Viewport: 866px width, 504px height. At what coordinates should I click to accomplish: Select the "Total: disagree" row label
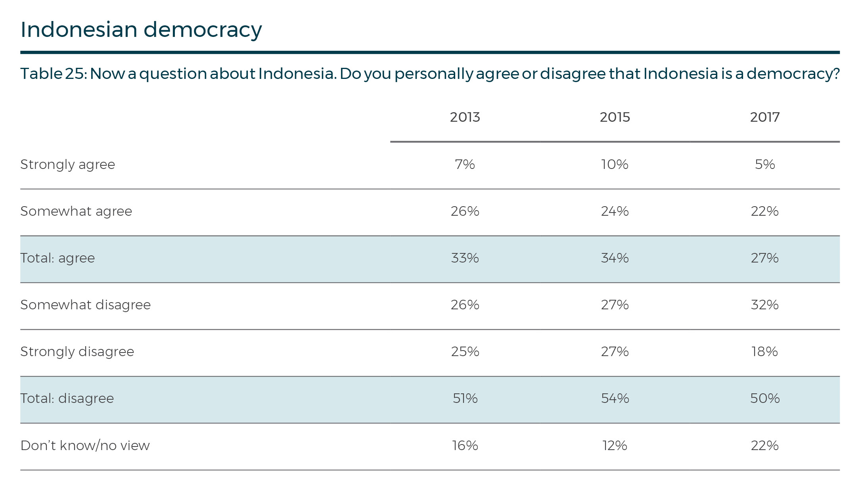click(x=67, y=399)
